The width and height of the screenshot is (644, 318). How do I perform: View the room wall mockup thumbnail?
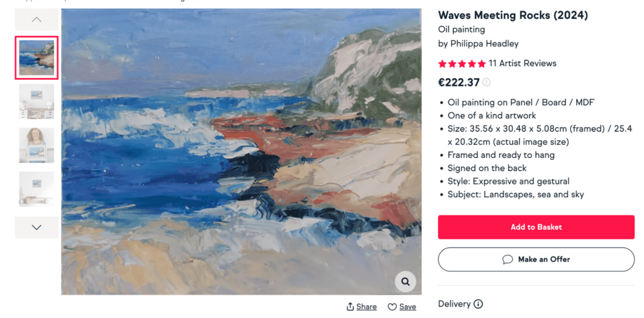coord(36,101)
